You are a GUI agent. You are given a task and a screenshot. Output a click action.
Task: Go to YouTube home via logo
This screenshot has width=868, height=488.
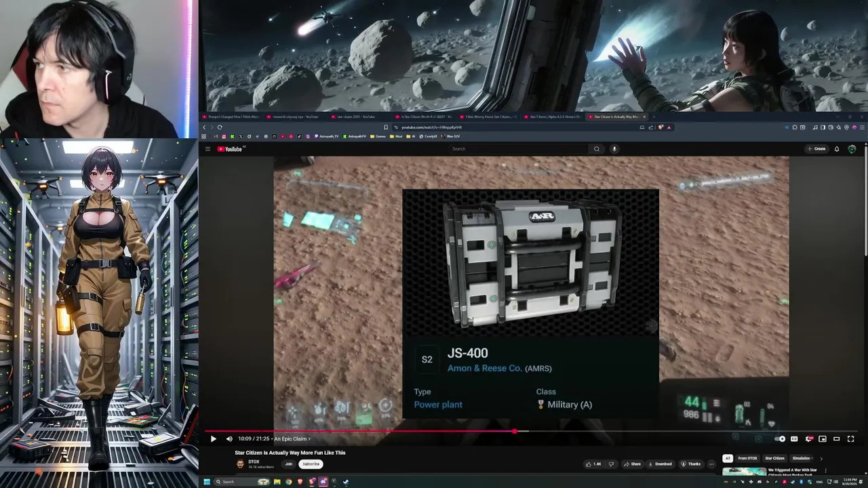click(230, 149)
